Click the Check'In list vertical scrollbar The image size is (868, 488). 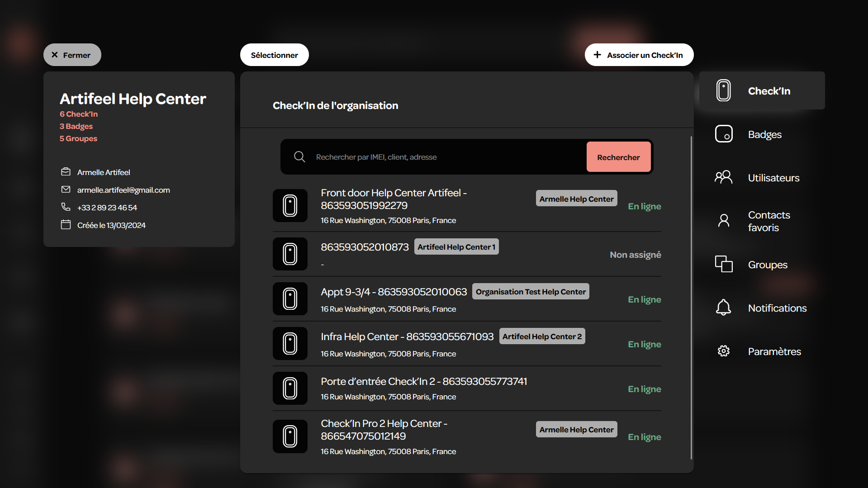(691, 298)
